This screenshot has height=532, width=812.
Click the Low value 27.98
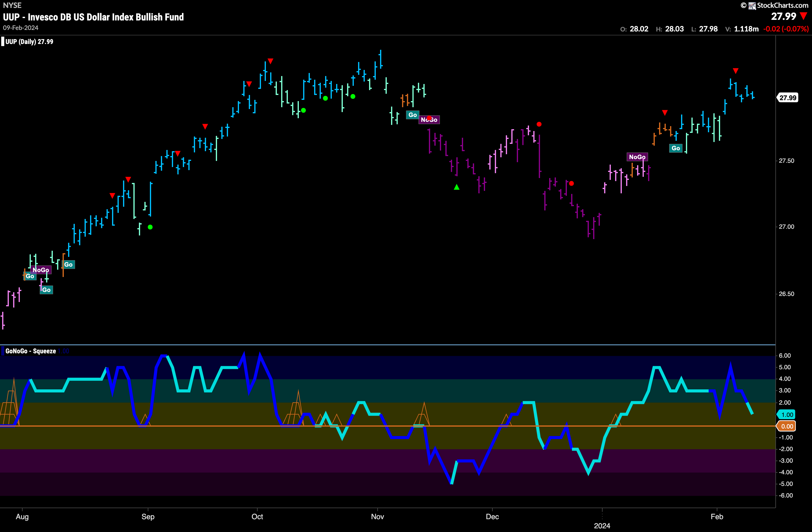click(708, 29)
